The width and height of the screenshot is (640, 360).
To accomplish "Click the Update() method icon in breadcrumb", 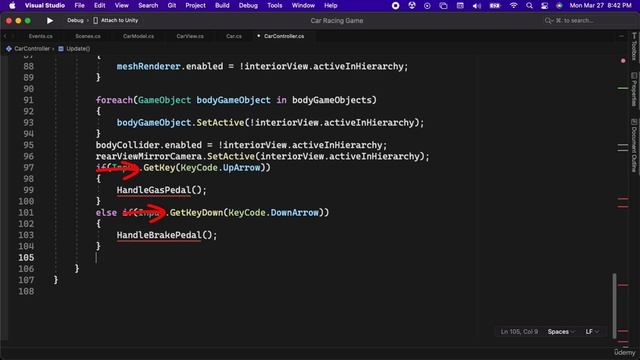I will pyautogui.click(x=61, y=49).
